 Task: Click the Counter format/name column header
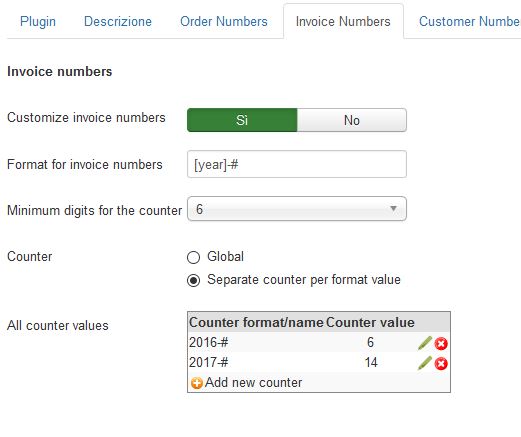(256, 323)
